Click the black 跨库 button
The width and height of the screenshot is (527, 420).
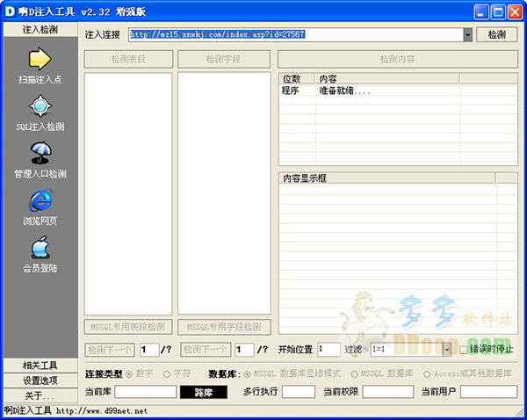pos(204,392)
